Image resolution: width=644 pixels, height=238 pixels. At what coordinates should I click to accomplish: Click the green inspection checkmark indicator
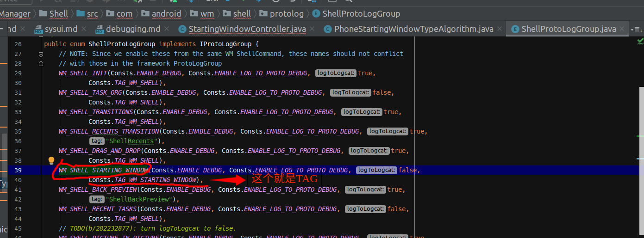(640, 42)
